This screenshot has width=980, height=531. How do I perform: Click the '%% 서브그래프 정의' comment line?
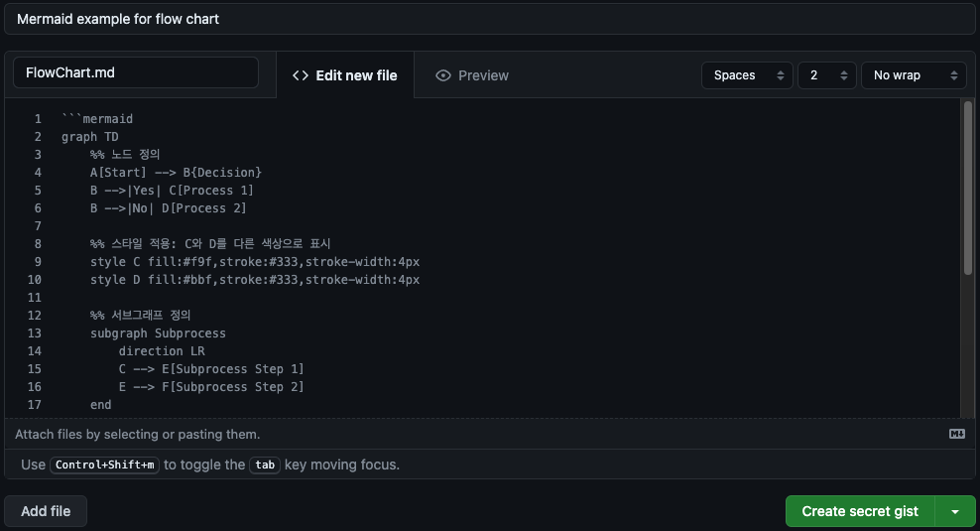click(x=140, y=316)
